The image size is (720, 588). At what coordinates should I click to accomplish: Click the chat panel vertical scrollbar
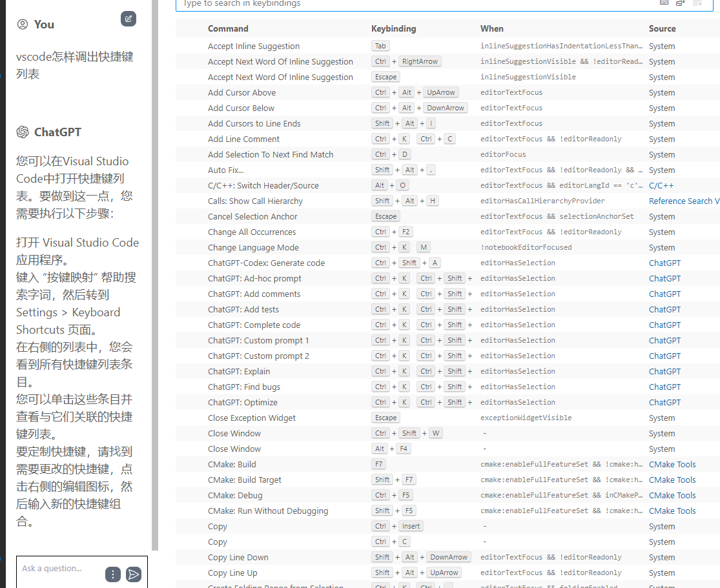click(155, 276)
